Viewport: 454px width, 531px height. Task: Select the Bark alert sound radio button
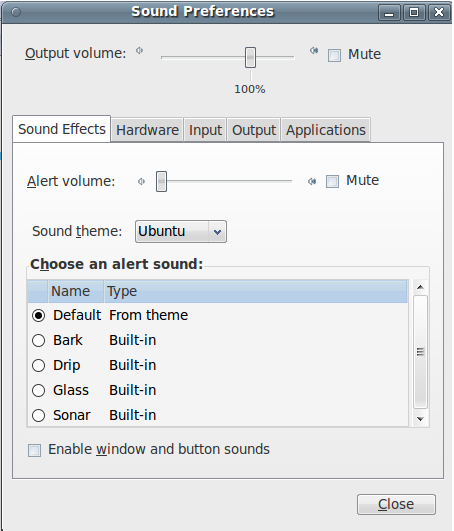[39, 340]
